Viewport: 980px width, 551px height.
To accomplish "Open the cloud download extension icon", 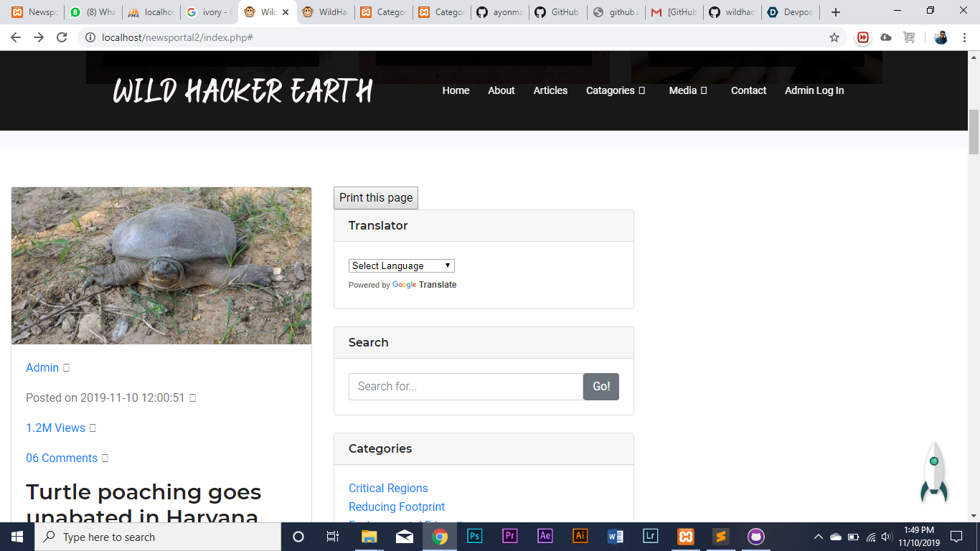I will coord(886,37).
